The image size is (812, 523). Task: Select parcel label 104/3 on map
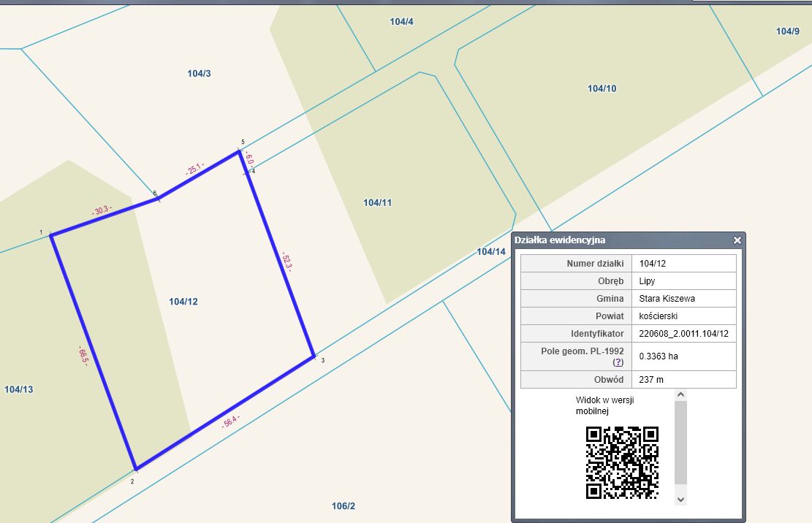coord(199,74)
